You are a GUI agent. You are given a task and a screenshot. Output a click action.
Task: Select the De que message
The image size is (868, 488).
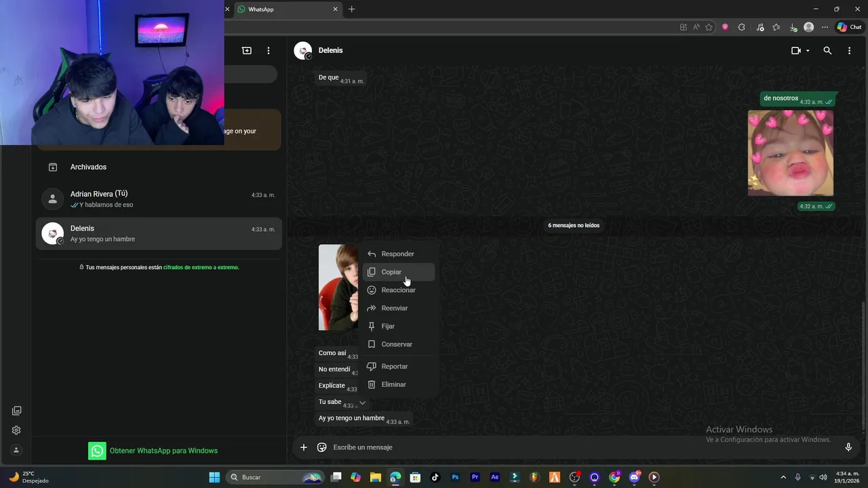click(x=340, y=78)
